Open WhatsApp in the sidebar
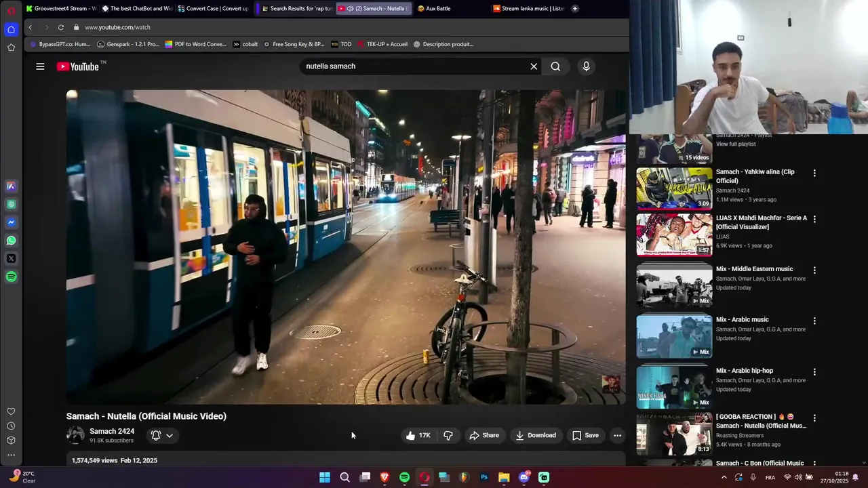The image size is (868, 488). (11, 241)
